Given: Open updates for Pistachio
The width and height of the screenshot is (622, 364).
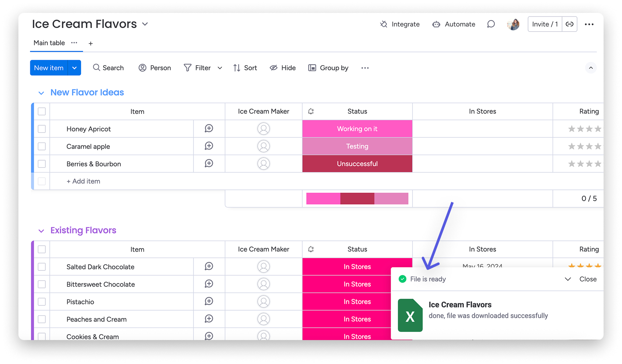Looking at the screenshot, I should pos(209,301).
